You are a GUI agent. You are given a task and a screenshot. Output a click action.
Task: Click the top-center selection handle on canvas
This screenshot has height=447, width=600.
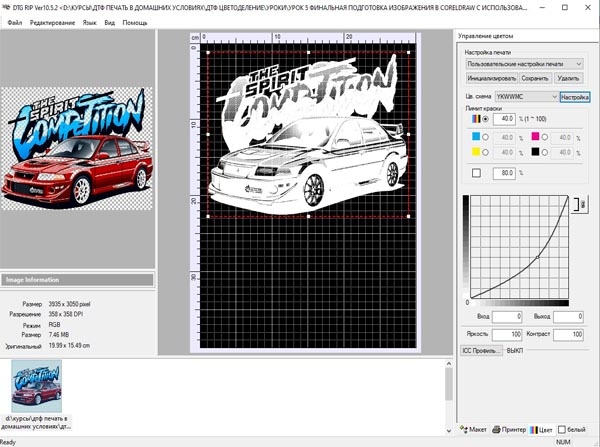pyautogui.click(x=308, y=52)
